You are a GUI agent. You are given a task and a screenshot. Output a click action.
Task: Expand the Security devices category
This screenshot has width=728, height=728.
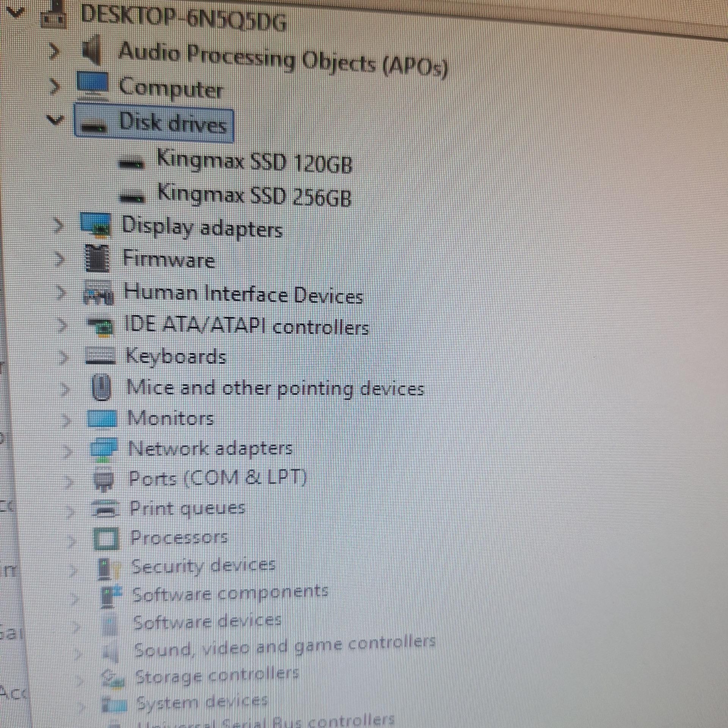(73, 570)
